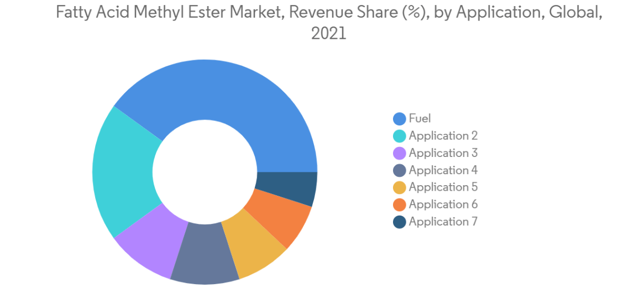The height and width of the screenshot is (304, 644).
Task: Select the Application 4 legend label
Action: click(443, 170)
